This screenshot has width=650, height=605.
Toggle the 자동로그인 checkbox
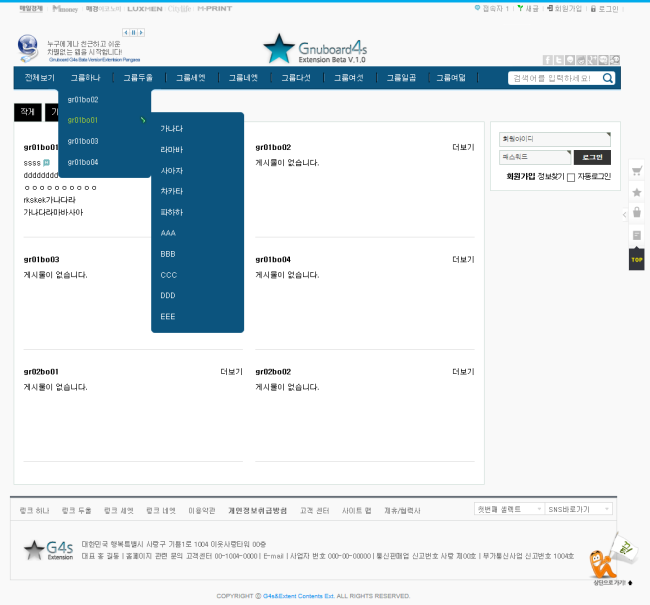[x=571, y=177]
